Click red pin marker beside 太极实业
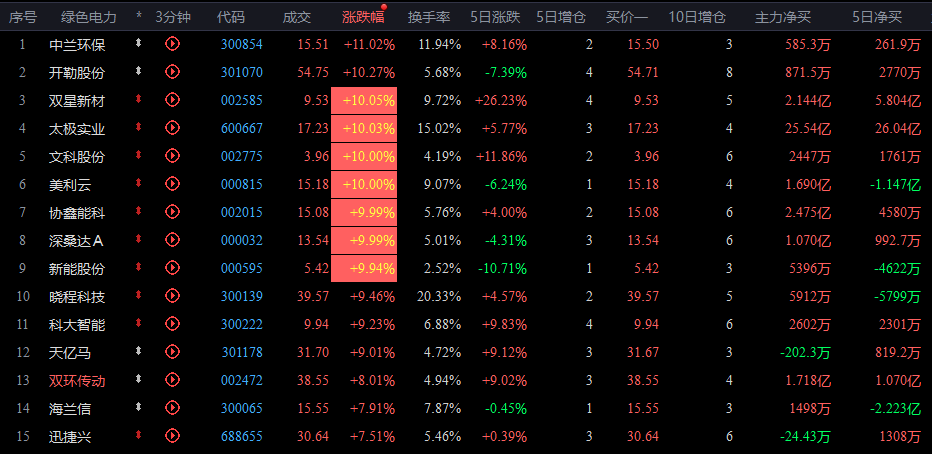 point(139,127)
